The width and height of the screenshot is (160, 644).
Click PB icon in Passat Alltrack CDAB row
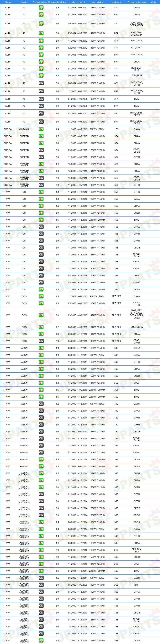[41, 473]
